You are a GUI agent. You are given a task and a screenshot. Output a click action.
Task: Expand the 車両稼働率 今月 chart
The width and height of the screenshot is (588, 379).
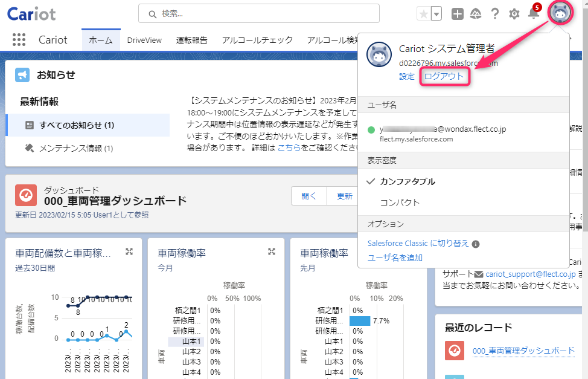tap(272, 251)
